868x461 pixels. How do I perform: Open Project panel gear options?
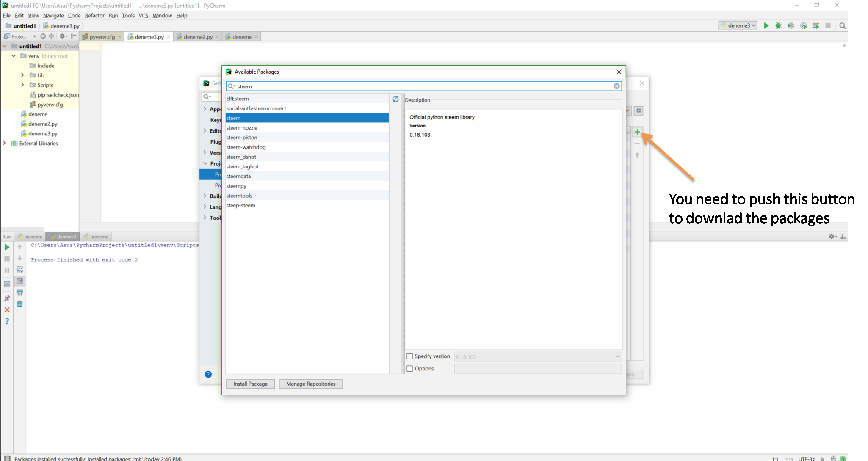[x=63, y=36]
